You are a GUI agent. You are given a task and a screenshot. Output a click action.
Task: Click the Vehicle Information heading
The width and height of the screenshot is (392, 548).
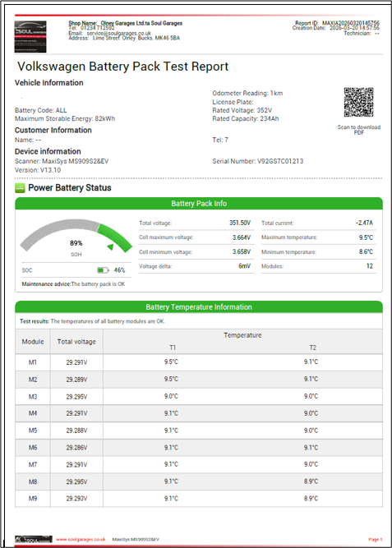click(x=49, y=83)
